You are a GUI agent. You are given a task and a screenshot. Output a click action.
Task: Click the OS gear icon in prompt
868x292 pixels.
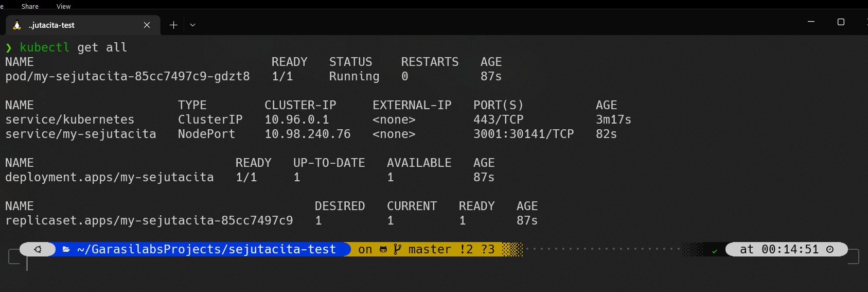click(38, 249)
